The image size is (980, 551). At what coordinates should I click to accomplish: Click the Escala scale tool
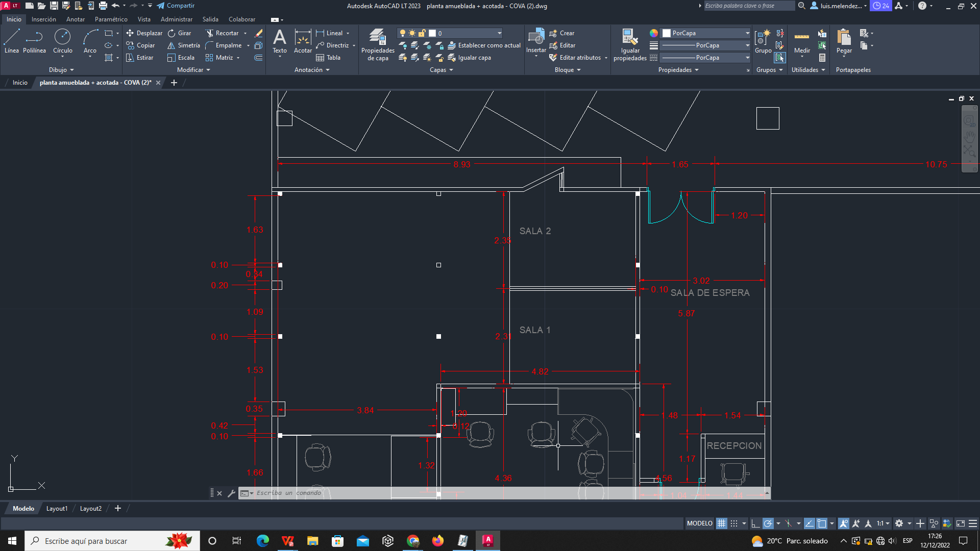tap(181, 58)
